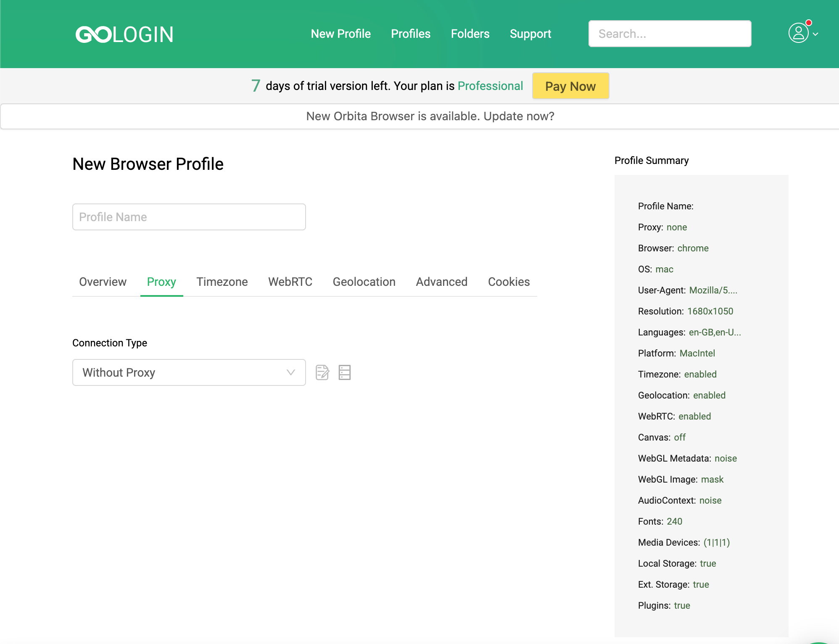The image size is (839, 644).
Task: Switch to the Timezone tab
Action: pyautogui.click(x=222, y=282)
